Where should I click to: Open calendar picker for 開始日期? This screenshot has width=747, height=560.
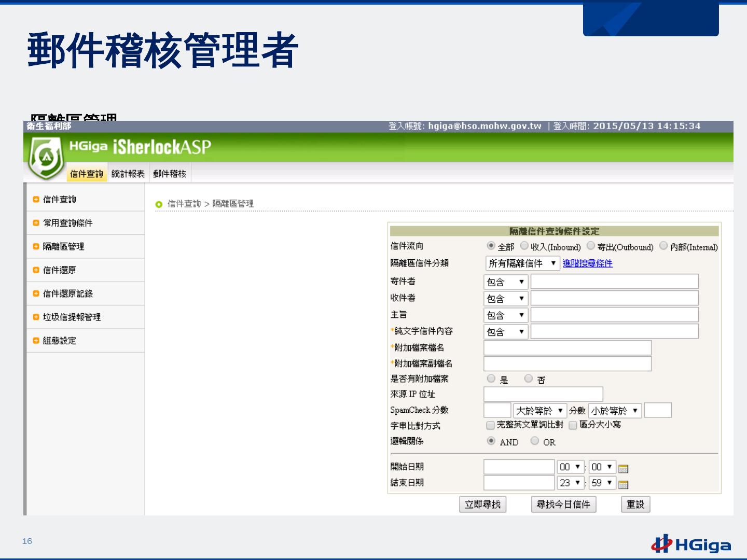point(624,469)
